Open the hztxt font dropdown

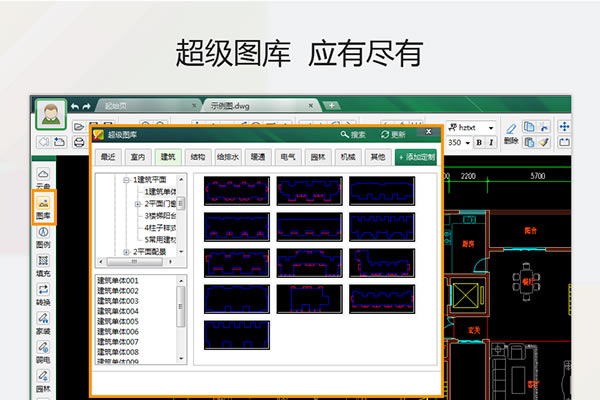coord(491,128)
